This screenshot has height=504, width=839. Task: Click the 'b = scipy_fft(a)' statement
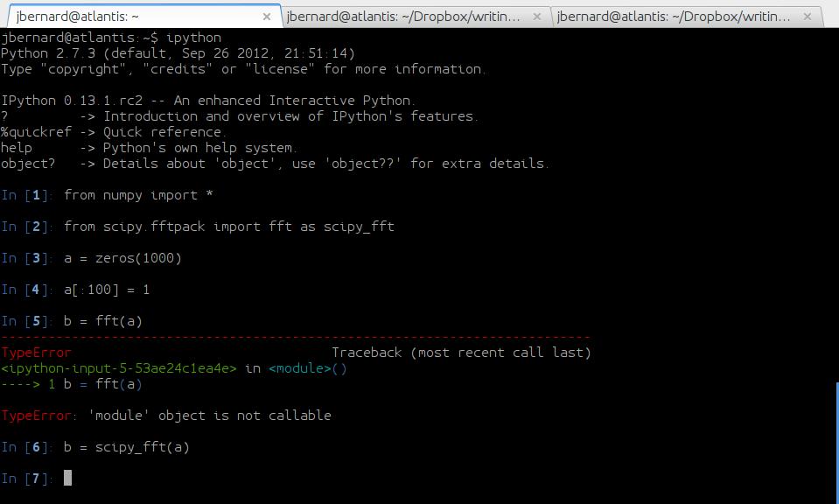(x=126, y=447)
